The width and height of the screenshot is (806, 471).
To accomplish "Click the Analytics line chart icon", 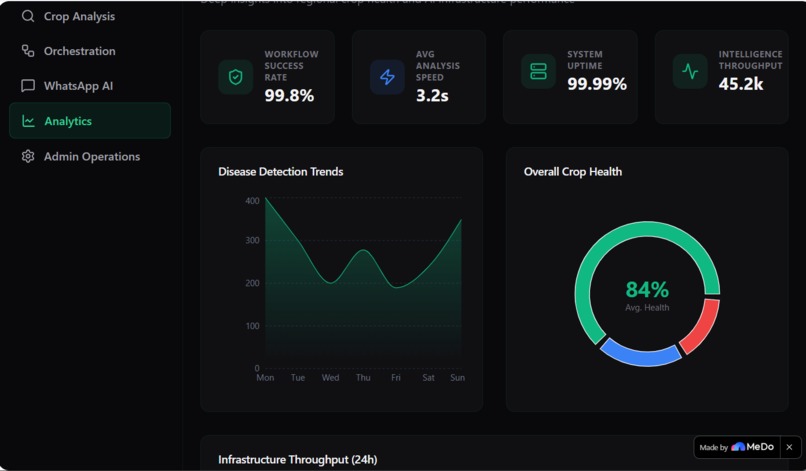I will pyautogui.click(x=28, y=121).
